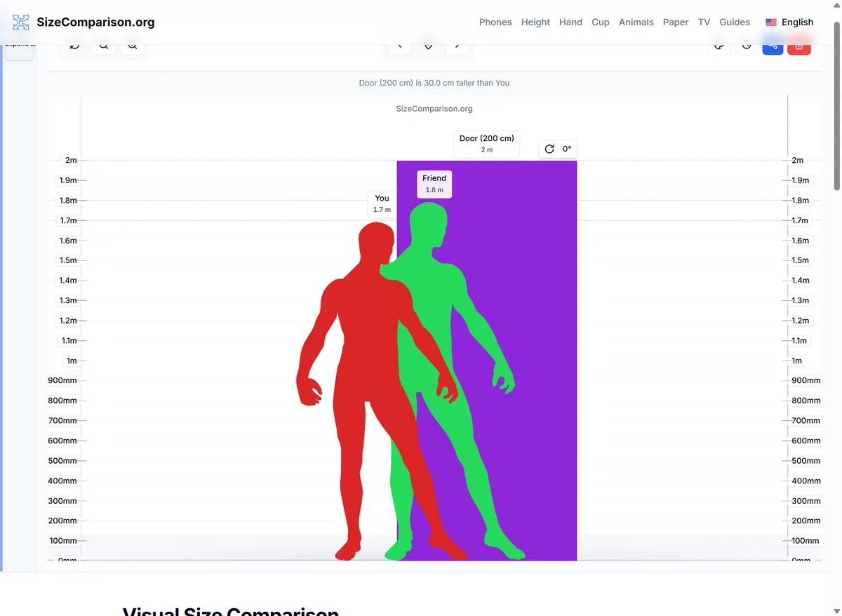Open the English language selector
Viewport: 842px width, 616px height.
[789, 22]
